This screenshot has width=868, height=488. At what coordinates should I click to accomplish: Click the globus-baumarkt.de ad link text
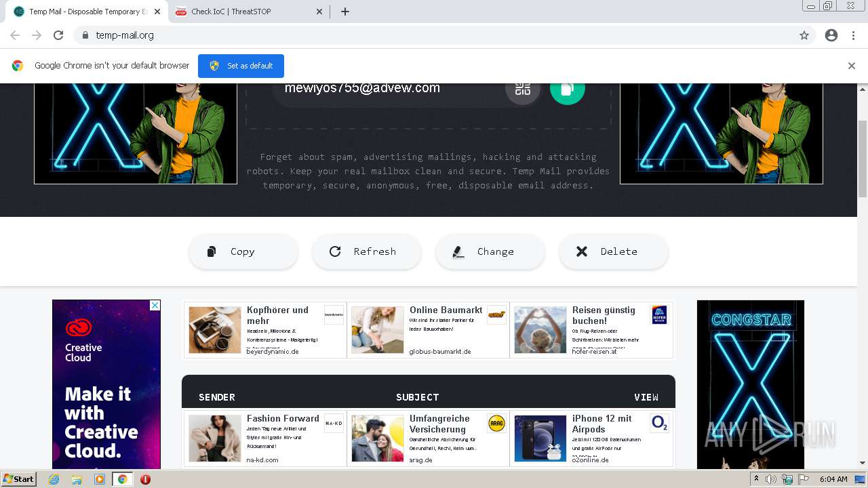[440, 352]
